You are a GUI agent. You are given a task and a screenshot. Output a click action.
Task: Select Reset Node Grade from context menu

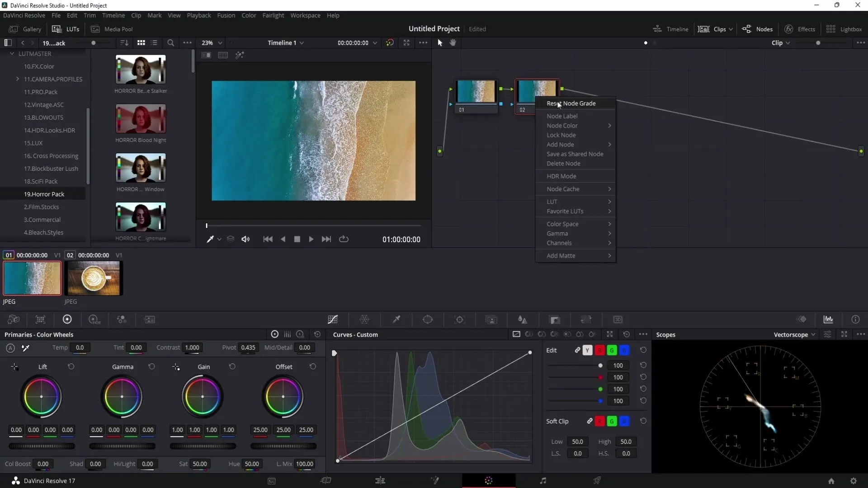[x=571, y=103]
